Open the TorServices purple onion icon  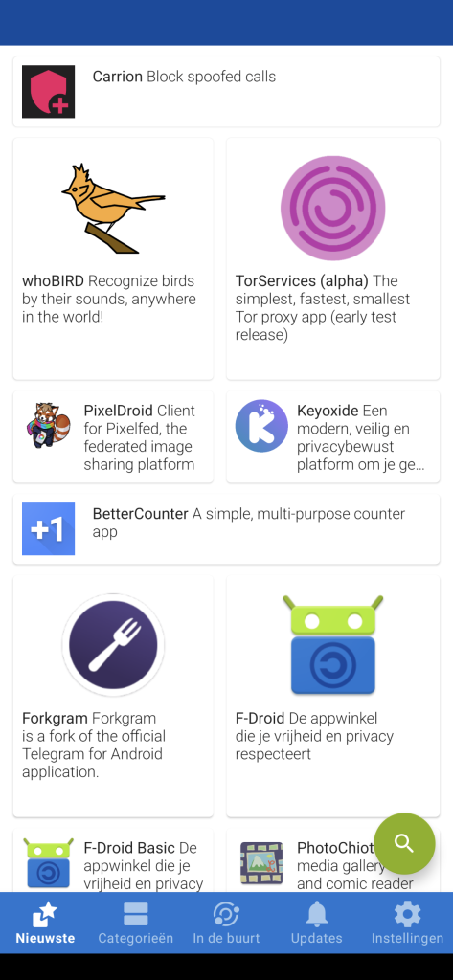333,208
